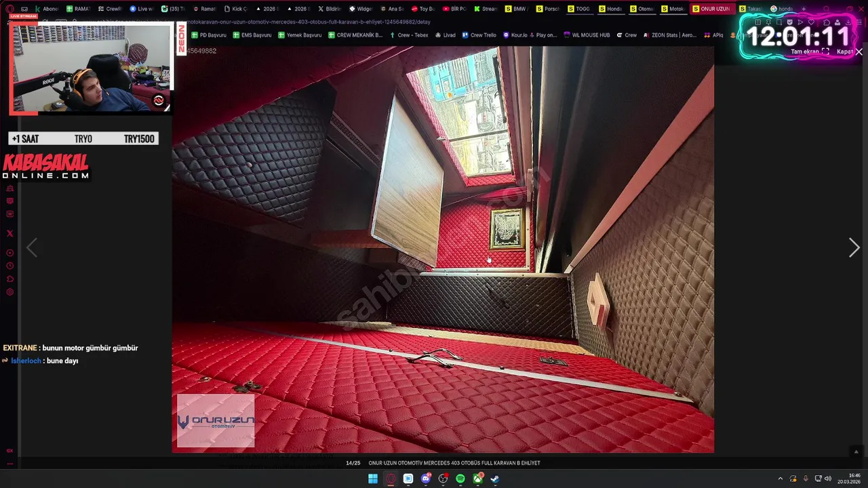The image size is (868, 488).
Task: Switch to the Kick tab
Action: coord(235,9)
